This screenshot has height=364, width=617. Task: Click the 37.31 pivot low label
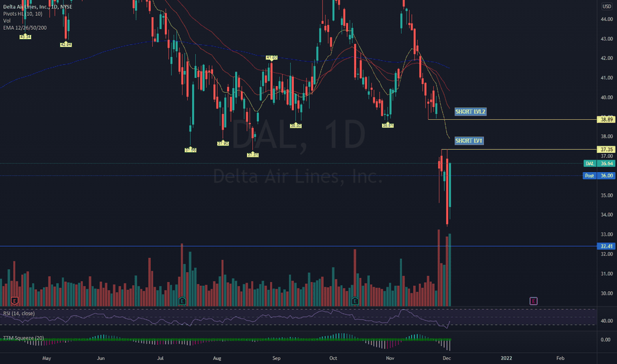[x=253, y=155]
